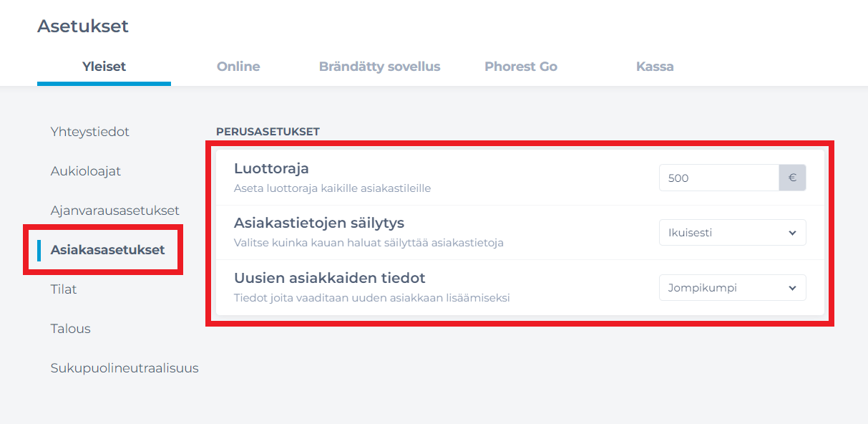Click the Asetukset page heading

pos(83,26)
